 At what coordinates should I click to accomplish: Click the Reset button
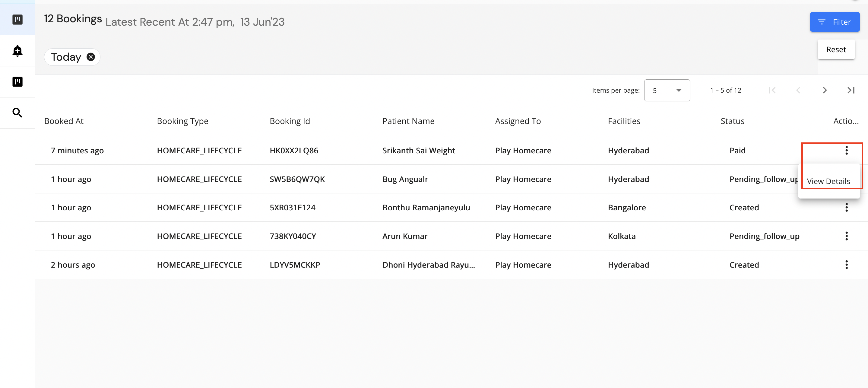pyautogui.click(x=836, y=49)
